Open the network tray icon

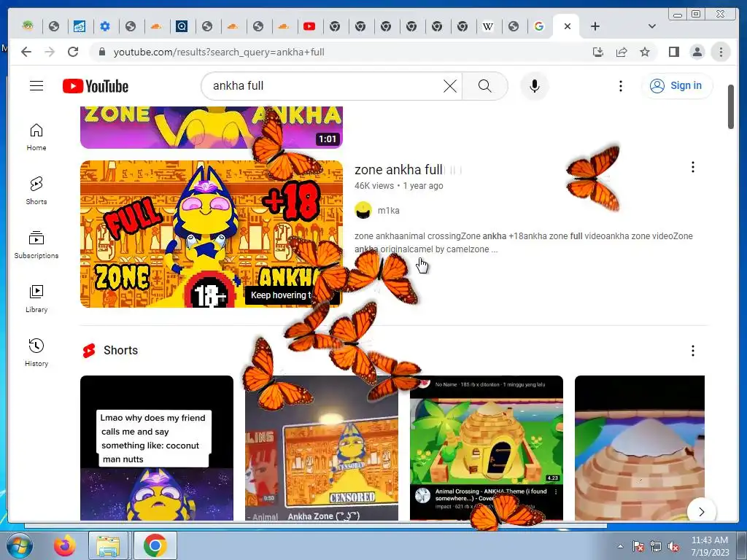[x=656, y=546]
